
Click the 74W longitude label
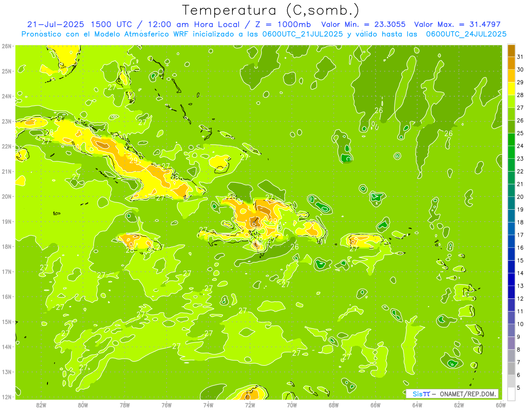pos(208,405)
